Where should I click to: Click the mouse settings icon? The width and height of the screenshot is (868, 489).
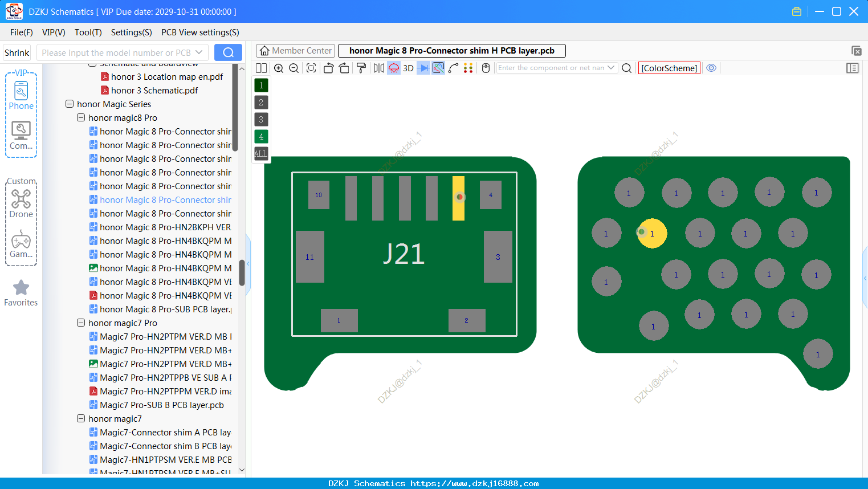click(x=486, y=68)
